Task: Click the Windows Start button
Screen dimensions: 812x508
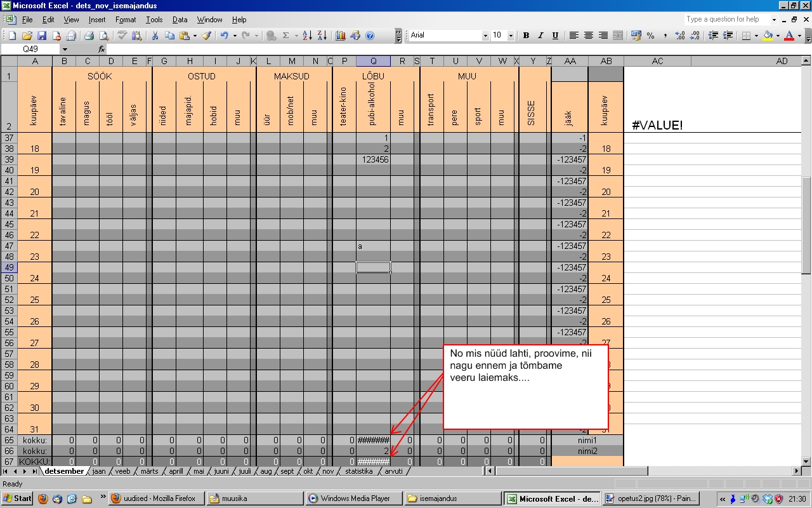Action: coord(17,498)
